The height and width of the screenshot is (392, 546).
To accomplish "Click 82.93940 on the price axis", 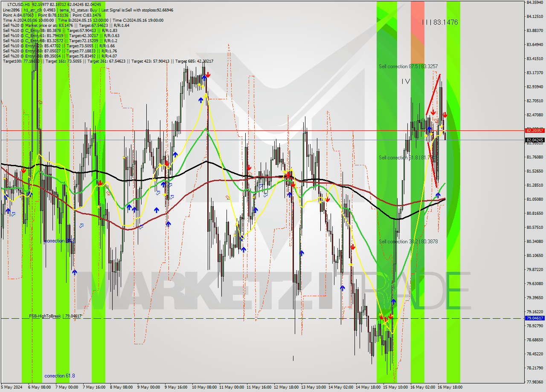I will (535, 87).
